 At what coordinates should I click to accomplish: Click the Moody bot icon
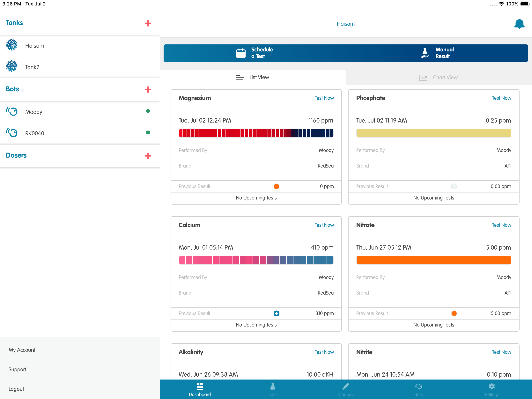click(x=12, y=111)
